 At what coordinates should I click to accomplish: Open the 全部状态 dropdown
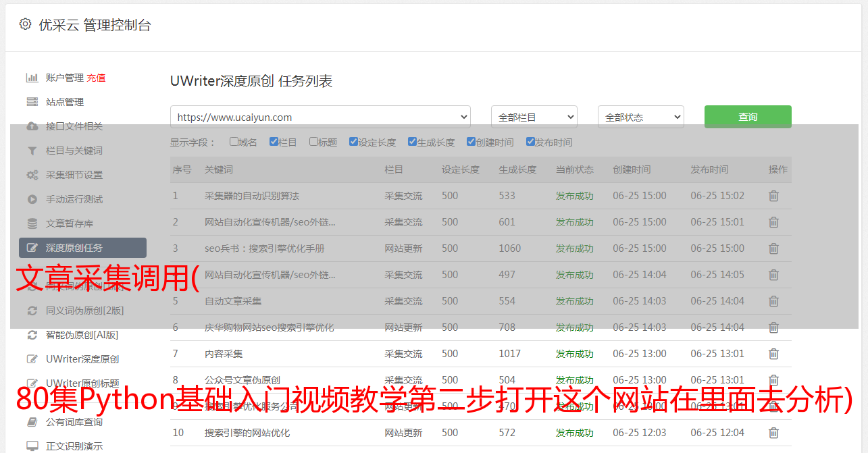(641, 117)
